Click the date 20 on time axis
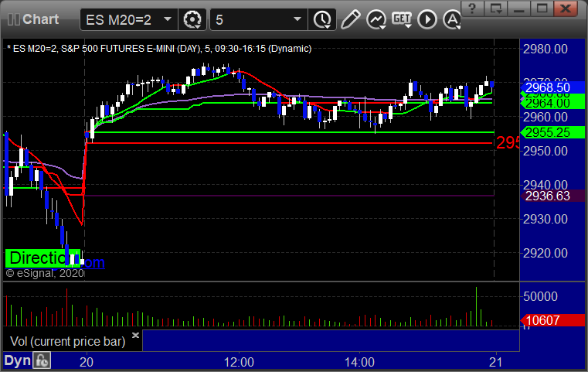588x372 pixels. coord(87,362)
